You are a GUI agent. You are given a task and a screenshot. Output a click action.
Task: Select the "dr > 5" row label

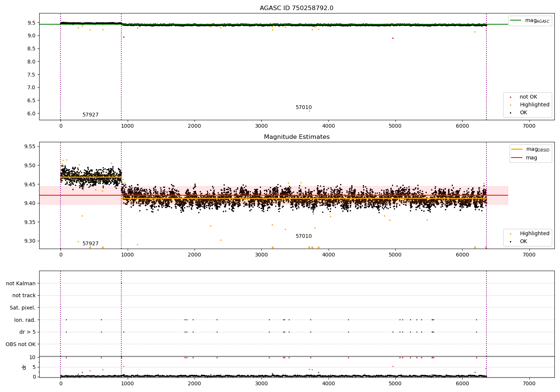pos(28,332)
